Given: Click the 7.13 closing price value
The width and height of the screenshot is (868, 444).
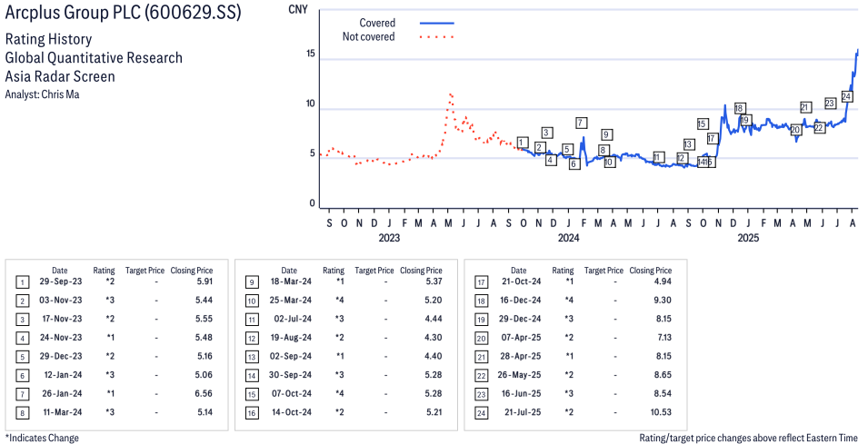Looking at the screenshot, I should pyautogui.click(x=663, y=338).
